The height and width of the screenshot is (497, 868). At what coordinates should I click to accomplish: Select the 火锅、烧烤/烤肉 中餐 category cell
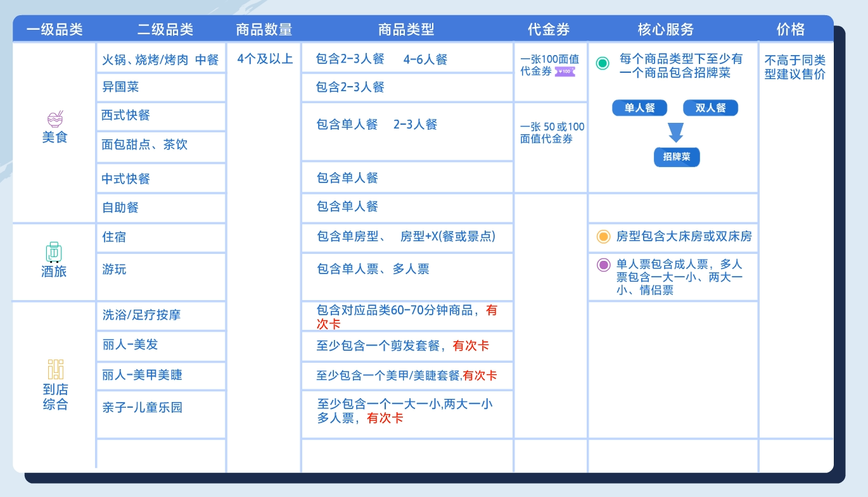tap(160, 60)
